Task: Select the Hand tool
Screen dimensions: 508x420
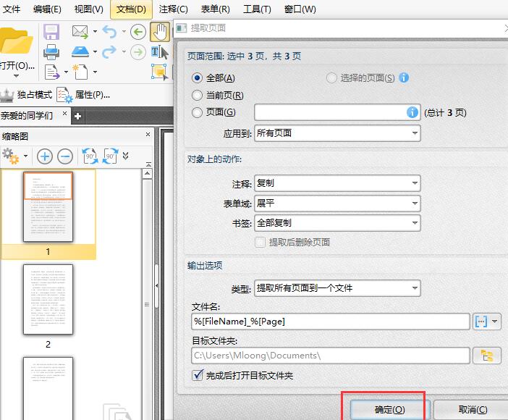Action: click(x=160, y=32)
